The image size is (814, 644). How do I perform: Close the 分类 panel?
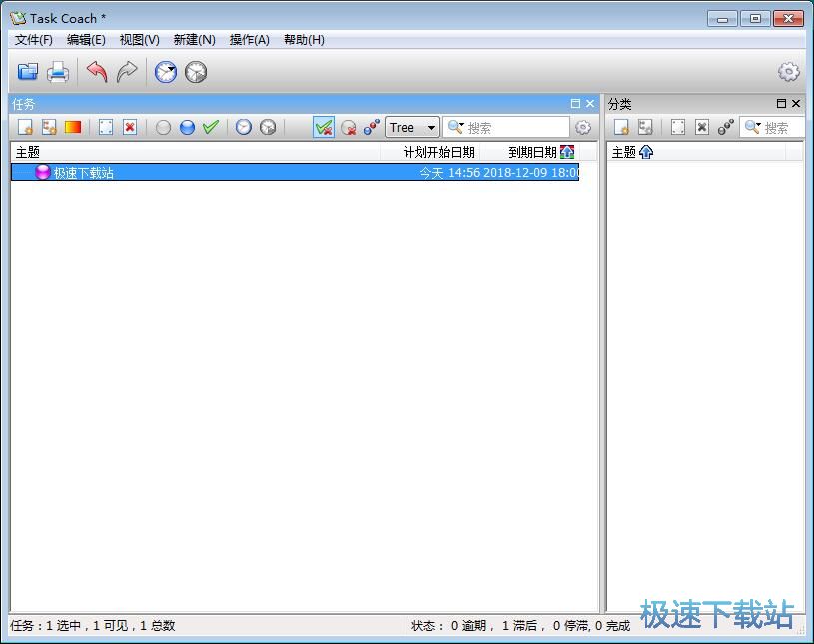click(796, 103)
